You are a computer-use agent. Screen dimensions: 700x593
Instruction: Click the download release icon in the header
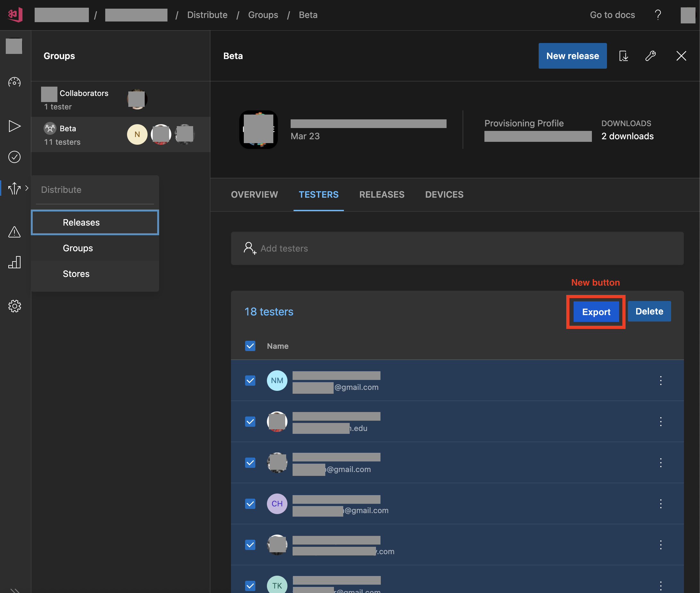pyautogui.click(x=624, y=56)
